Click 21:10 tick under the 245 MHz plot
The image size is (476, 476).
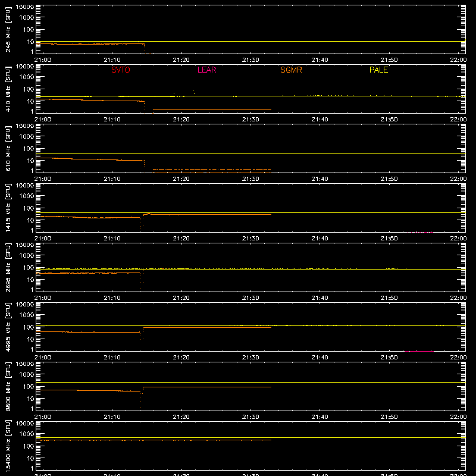tap(112, 60)
